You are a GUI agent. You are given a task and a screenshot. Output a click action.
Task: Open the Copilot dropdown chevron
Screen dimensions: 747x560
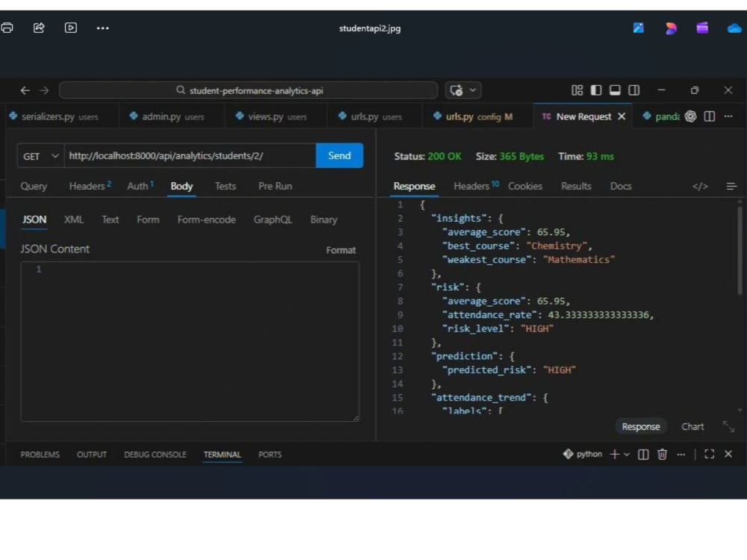click(x=473, y=90)
